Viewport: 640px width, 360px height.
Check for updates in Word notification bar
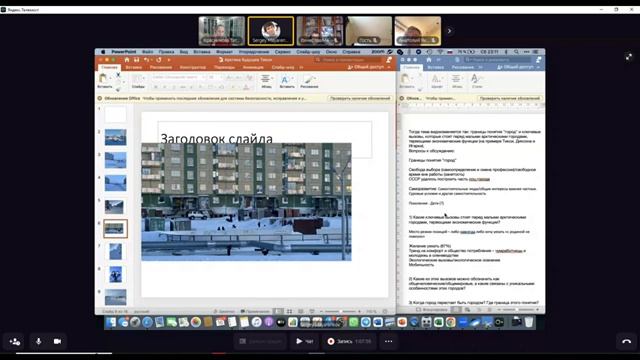tap(510, 98)
